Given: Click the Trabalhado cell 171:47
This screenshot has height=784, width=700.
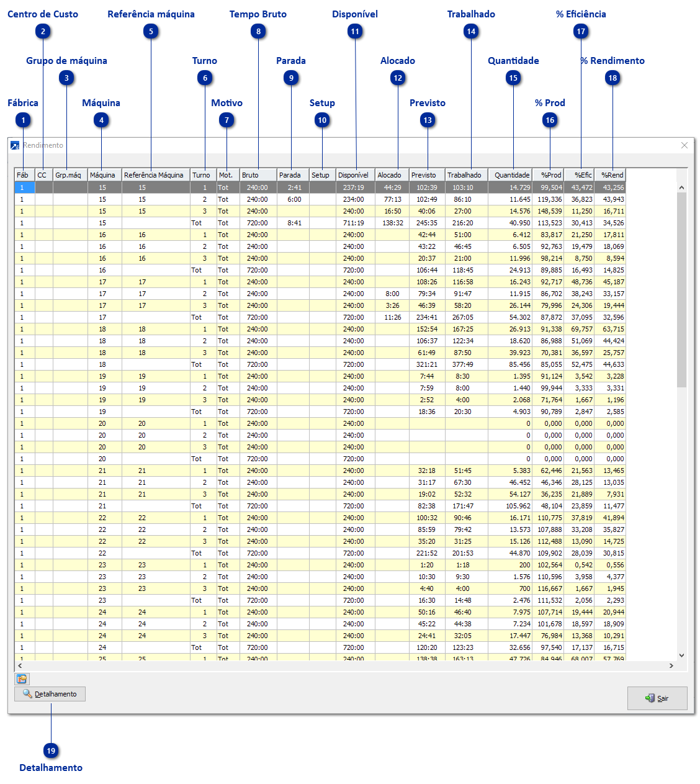Looking at the screenshot, I should point(467,506).
